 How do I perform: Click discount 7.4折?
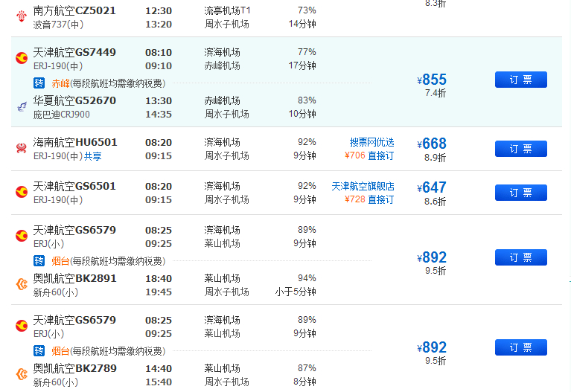click(436, 93)
